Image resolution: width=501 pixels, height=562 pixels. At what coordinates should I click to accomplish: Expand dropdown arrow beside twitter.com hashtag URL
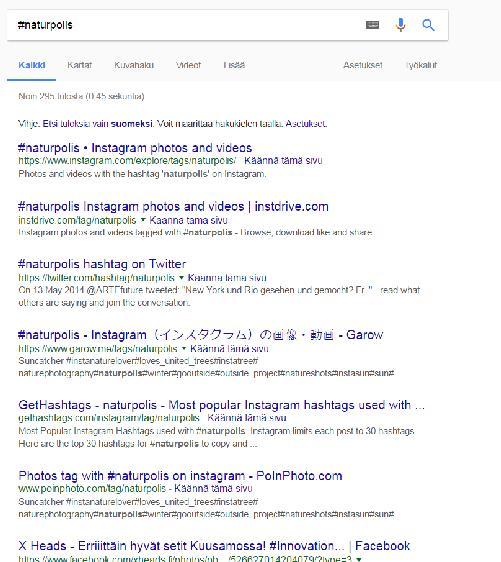pos(181,277)
